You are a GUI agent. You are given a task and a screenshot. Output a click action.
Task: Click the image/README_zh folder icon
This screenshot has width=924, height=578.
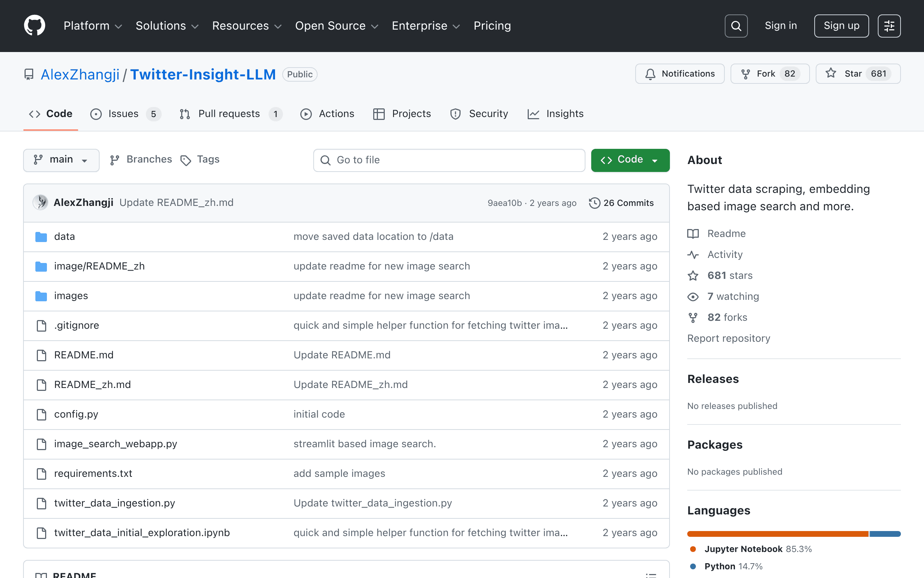[x=41, y=266]
